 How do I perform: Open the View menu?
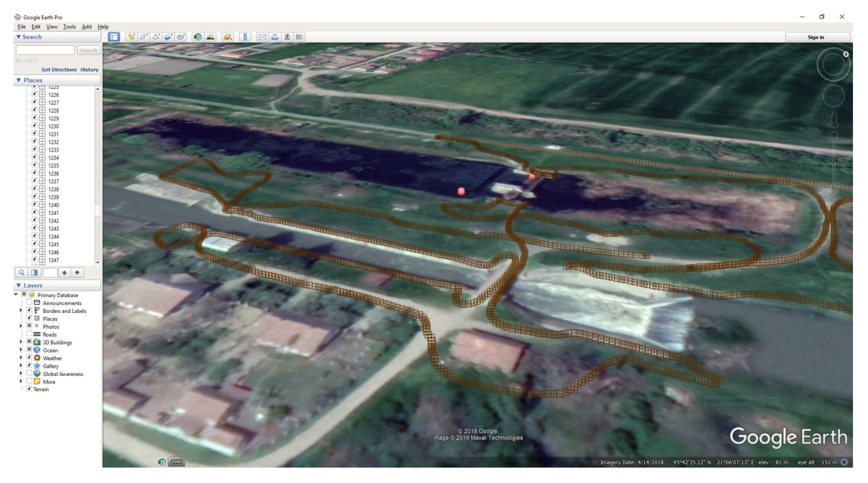point(52,27)
